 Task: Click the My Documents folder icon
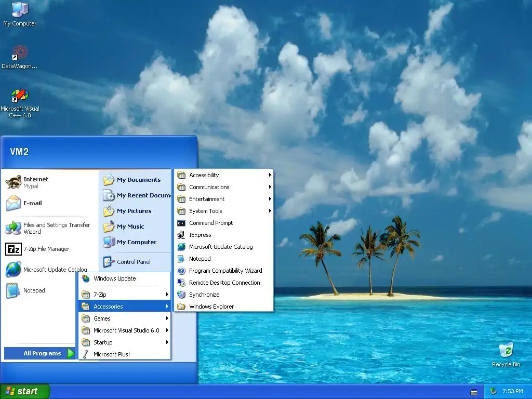click(x=109, y=179)
